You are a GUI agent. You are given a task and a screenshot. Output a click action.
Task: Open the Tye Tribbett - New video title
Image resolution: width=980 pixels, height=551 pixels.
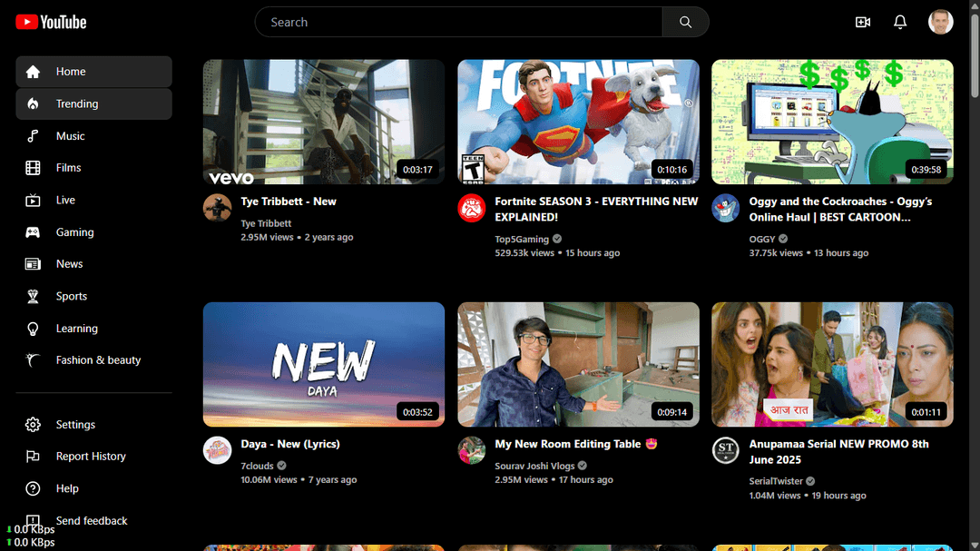pos(289,202)
